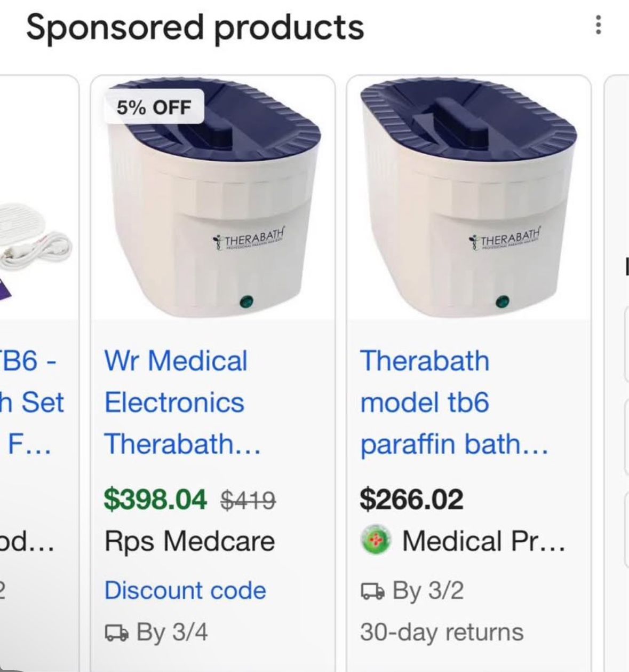Open the Therabath model tb6 paraffin bath title
This screenshot has height=672, width=629.
[x=453, y=402]
